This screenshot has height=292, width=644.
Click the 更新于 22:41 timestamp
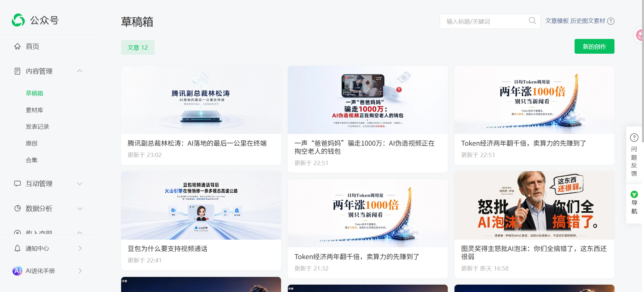pos(145,260)
